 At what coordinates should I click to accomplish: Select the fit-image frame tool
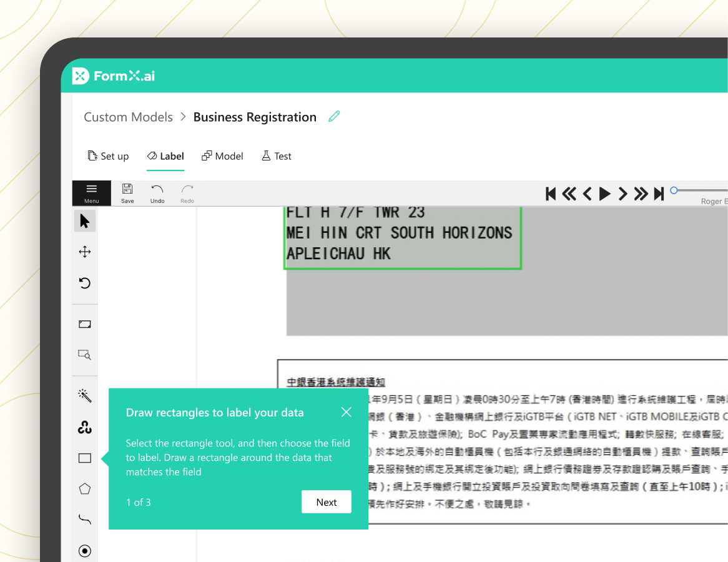coord(84,324)
